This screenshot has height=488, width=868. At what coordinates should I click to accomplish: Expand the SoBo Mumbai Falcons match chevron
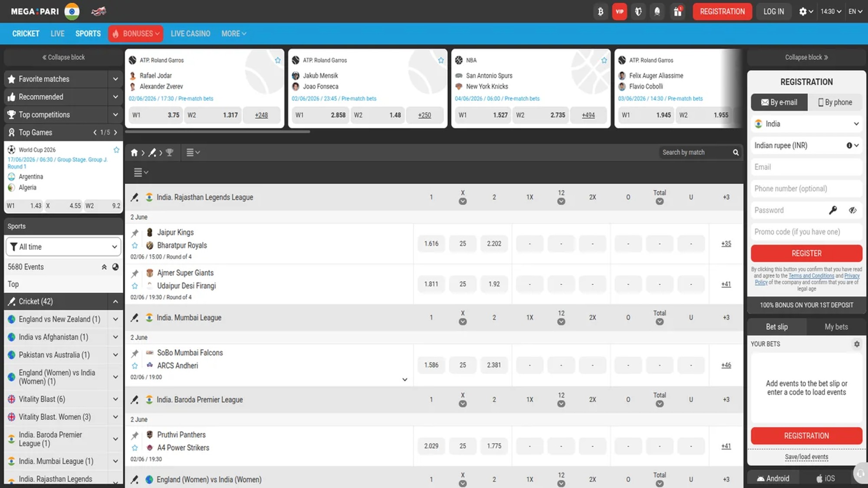tap(404, 380)
